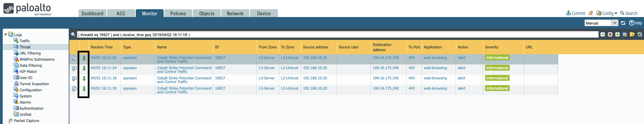Screen dimensions: 644x124
Task: Click informational severity in first row
Action: tap(497, 58)
